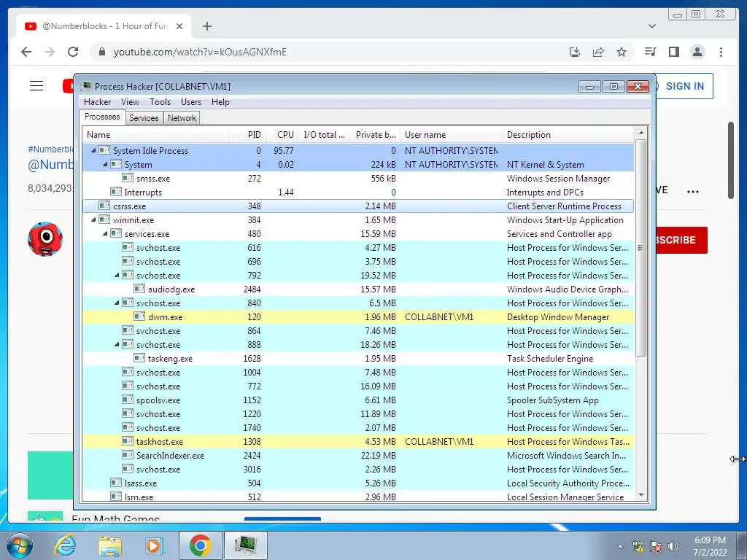
Task: Open Windows Media Player on taskbar
Action: click(x=155, y=545)
